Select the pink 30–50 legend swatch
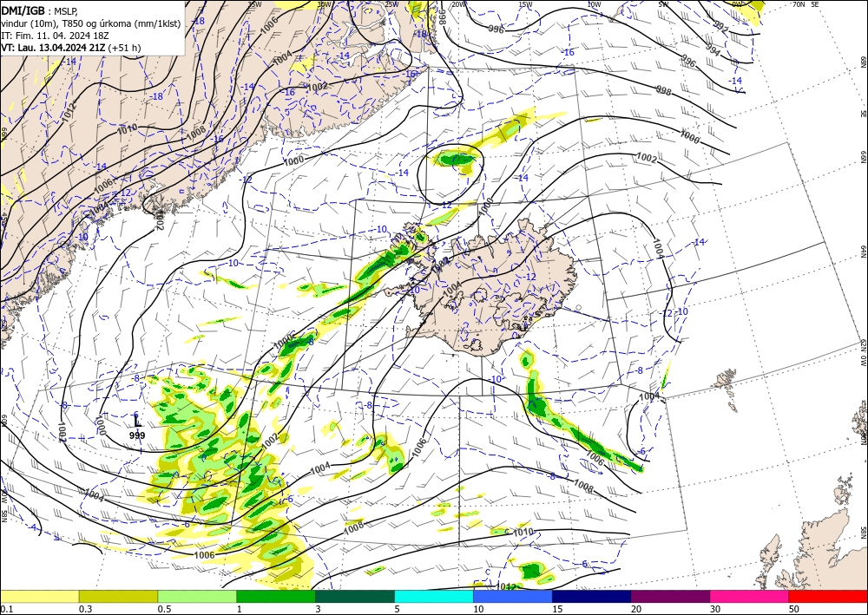 (x=750, y=596)
